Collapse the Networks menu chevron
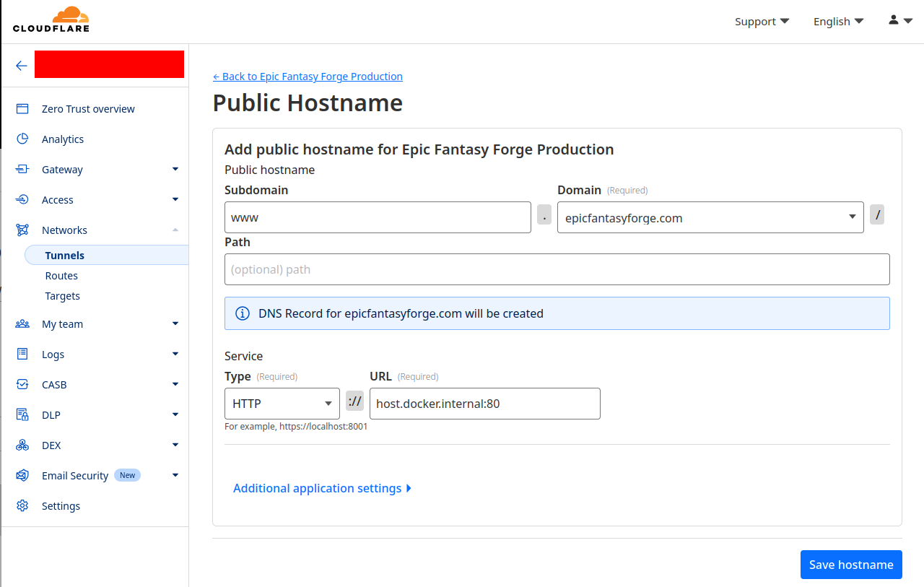 [175, 230]
